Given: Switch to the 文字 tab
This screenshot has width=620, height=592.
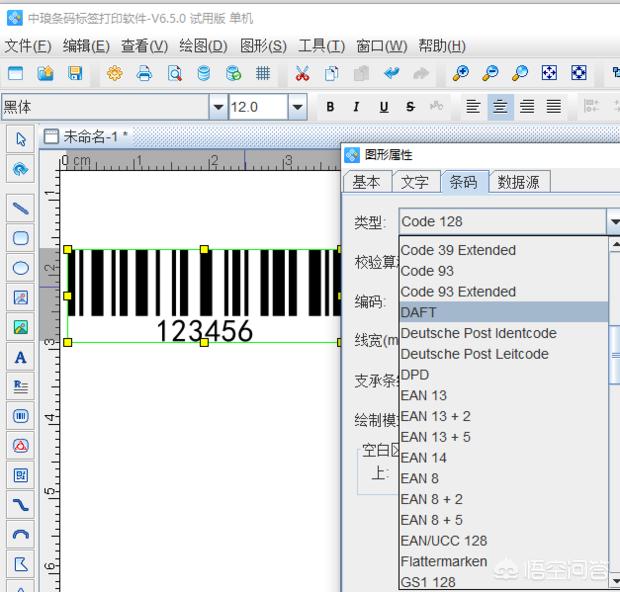Looking at the screenshot, I should pos(415,182).
